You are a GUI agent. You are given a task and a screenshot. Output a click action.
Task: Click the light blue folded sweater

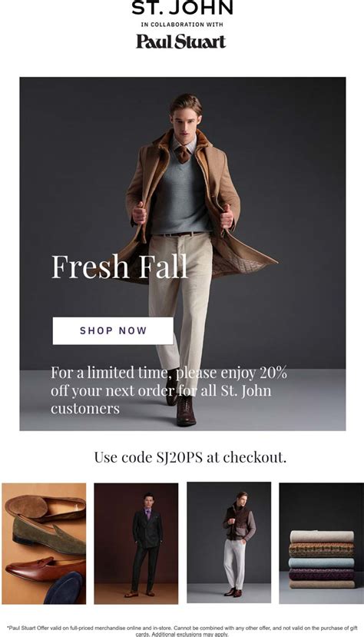click(x=322, y=562)
